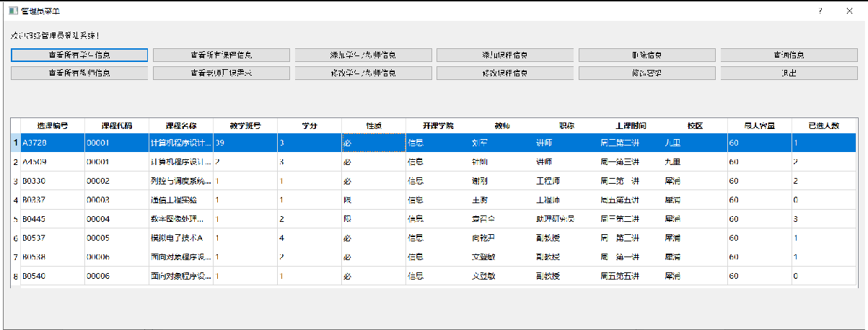Click the 教师 column header
Image resolution: width=868 pixels, height=330 pixels.
[x=502, y=125]
